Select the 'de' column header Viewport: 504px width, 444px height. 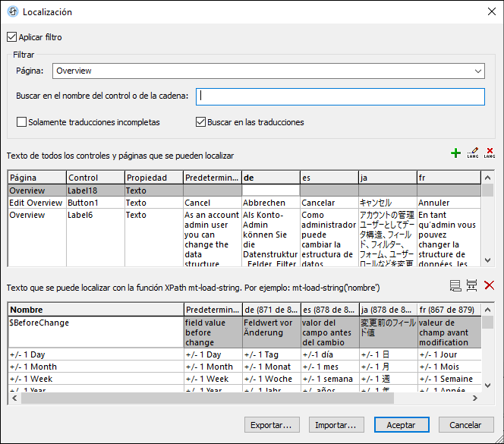(269, 177)
